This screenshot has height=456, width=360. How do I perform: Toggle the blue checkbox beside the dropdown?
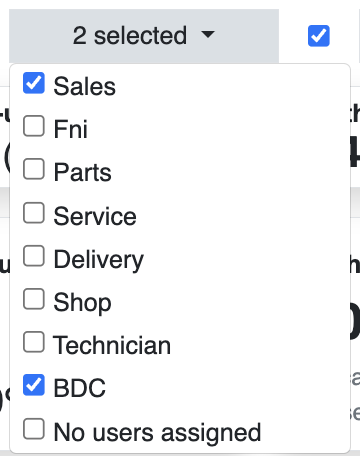click(x=319, y=36)
